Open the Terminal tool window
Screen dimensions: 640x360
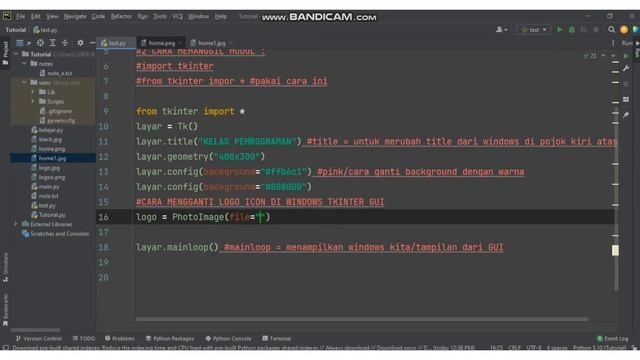pyautogui.click(x=277, y=338)
